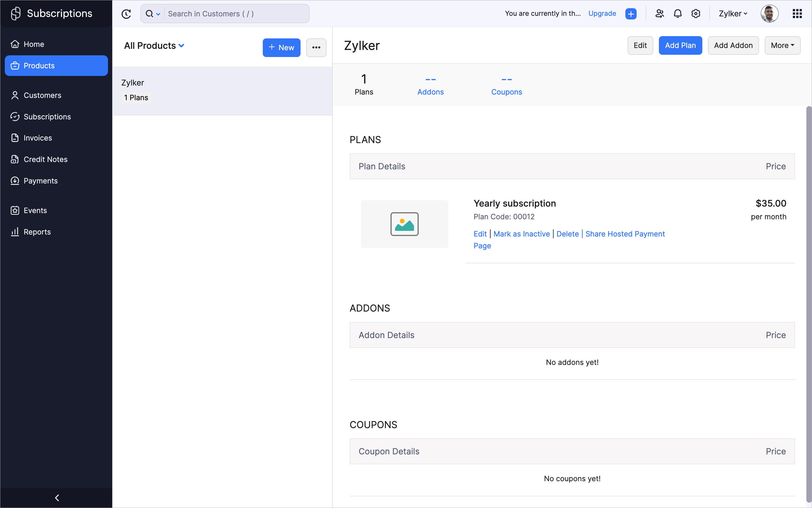Image resolution: width=812 pixels, height=508 pixels.
Task: Click the Customers person icon in sidebar
Action: (x=15, y=95)
